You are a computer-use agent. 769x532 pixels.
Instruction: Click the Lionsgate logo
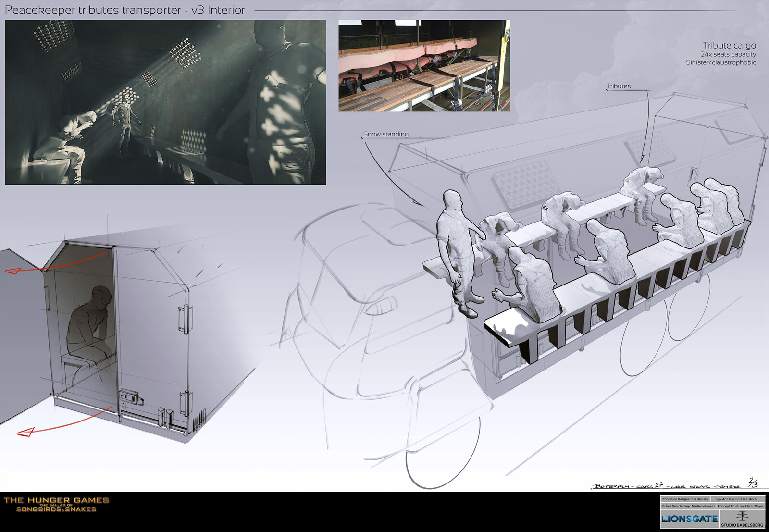click(x=689, y=519)
